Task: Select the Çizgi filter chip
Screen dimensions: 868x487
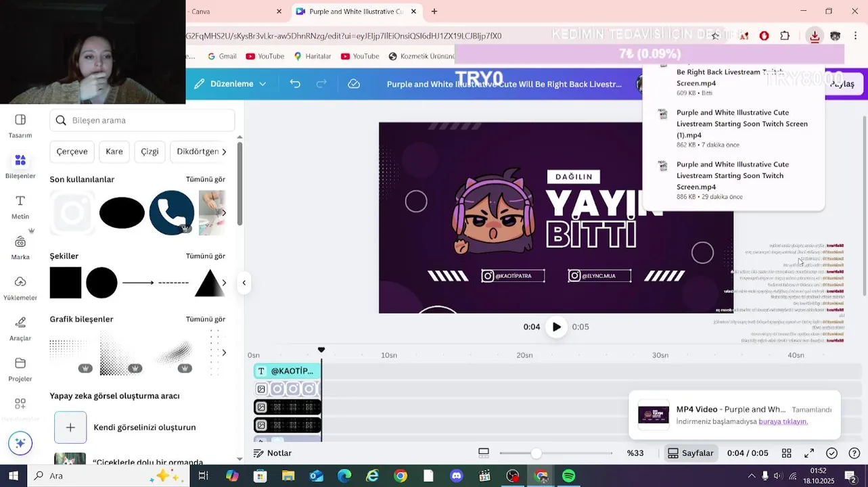Action: coord(150,152)
